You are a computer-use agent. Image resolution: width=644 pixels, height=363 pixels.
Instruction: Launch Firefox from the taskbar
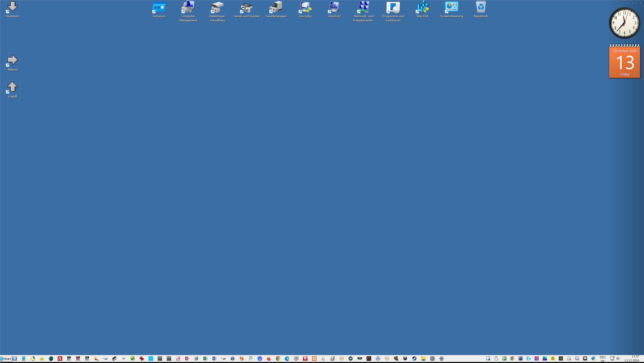pyautogui.click(x=269, y=358)
